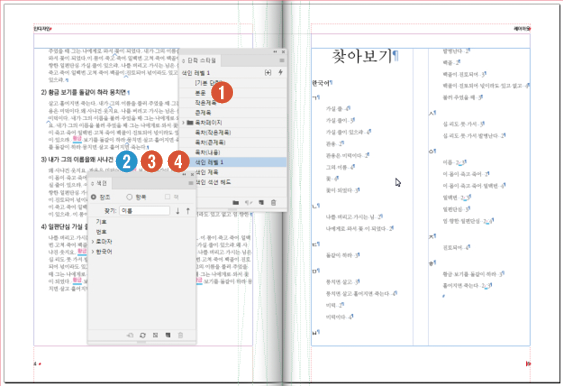
Task: Click the 찾아보기 index title text
Action: click(x=362, y=56)
